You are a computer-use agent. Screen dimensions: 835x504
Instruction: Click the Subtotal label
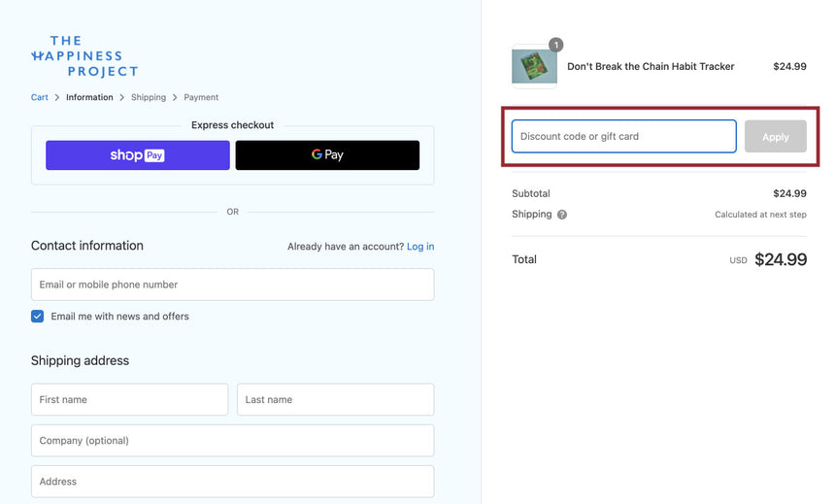pyautogui.click(x=531, y=193)
